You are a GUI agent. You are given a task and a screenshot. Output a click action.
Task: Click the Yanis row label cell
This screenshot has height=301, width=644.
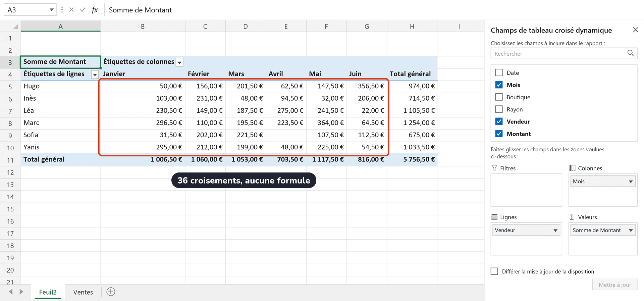61,147
